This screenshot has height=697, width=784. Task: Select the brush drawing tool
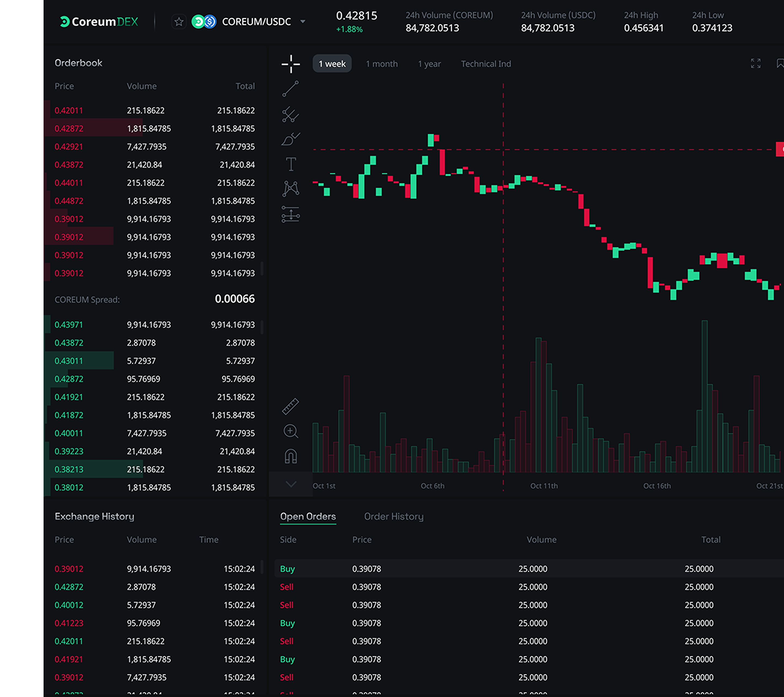pyautogui.click(x=290, y=139)
